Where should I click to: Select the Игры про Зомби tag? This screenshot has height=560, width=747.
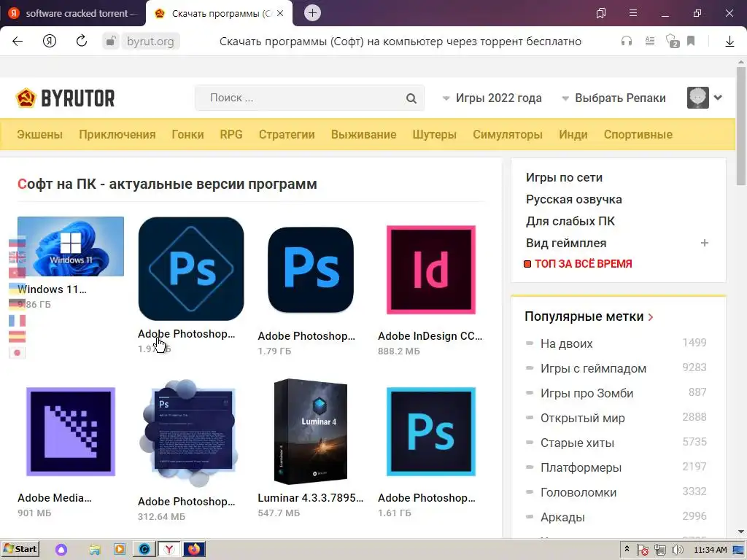(587, 393)
